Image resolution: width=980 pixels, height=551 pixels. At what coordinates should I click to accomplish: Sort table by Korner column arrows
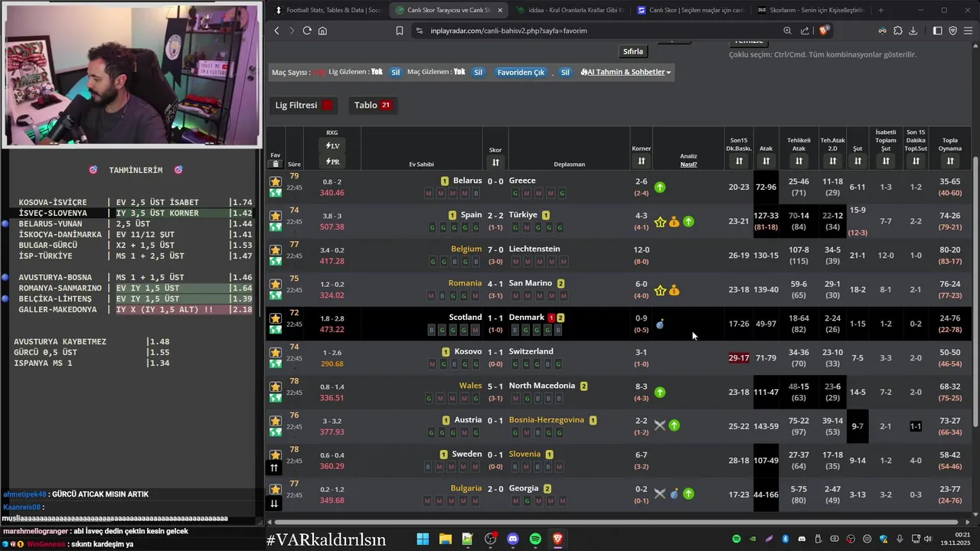click(641, 161)
